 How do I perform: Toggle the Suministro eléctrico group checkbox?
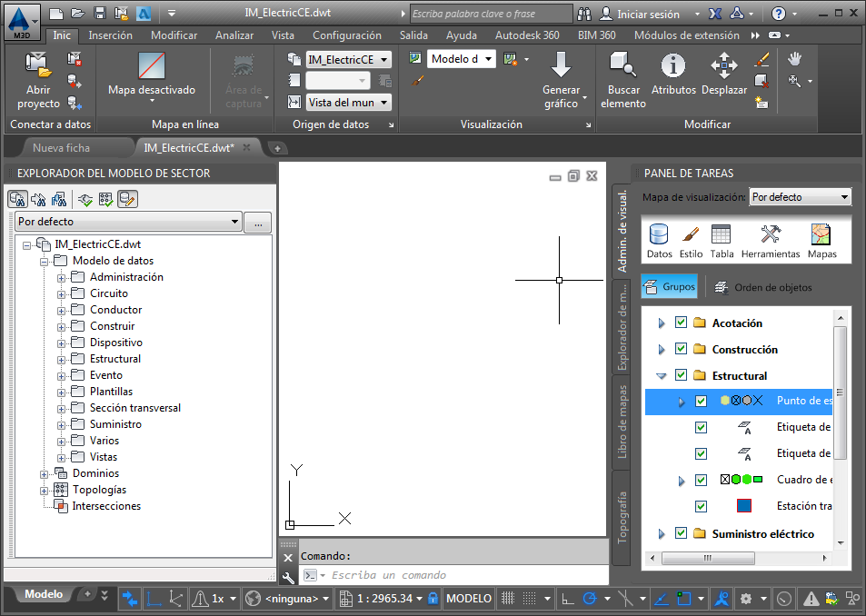point(681,533)
